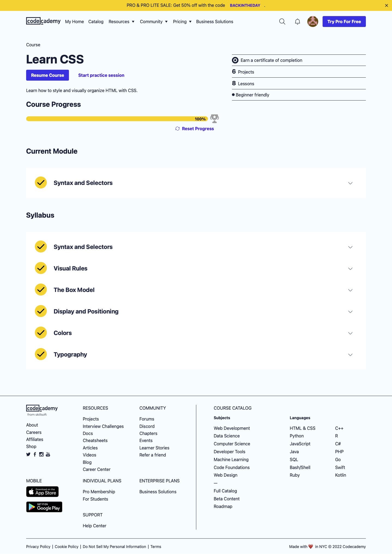Click the BACKINTHEDAY promo code
Screen dimensions: 392x554
coord(245,5)
